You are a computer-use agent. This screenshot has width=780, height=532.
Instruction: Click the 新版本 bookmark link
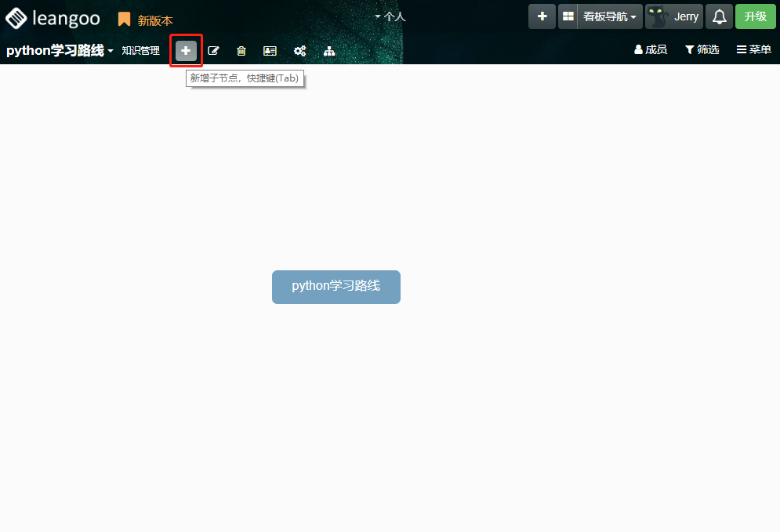[x=146, y=20]
